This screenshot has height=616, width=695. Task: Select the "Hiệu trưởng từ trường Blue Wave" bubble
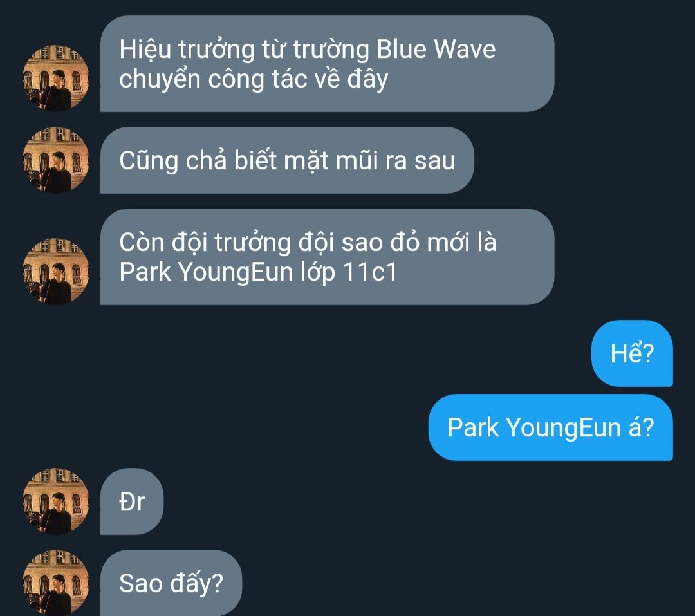[x=327, y=64]
